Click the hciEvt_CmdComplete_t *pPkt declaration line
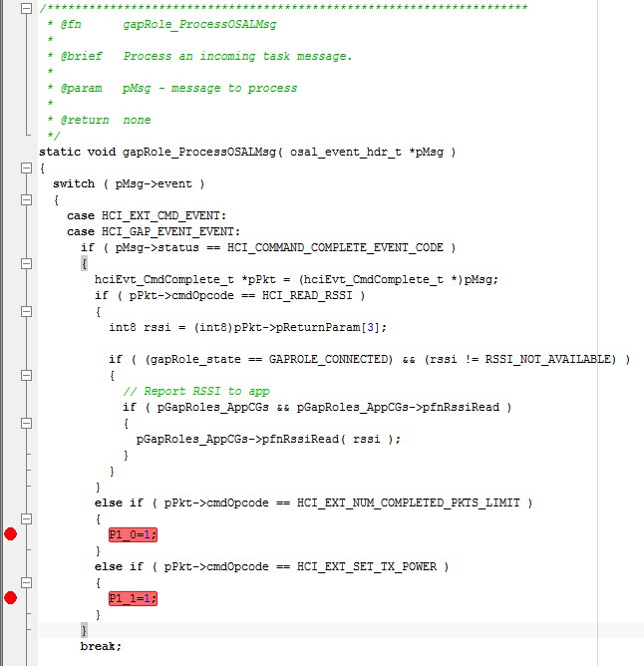Screen dimensions: 644x666 pos(296,279)
